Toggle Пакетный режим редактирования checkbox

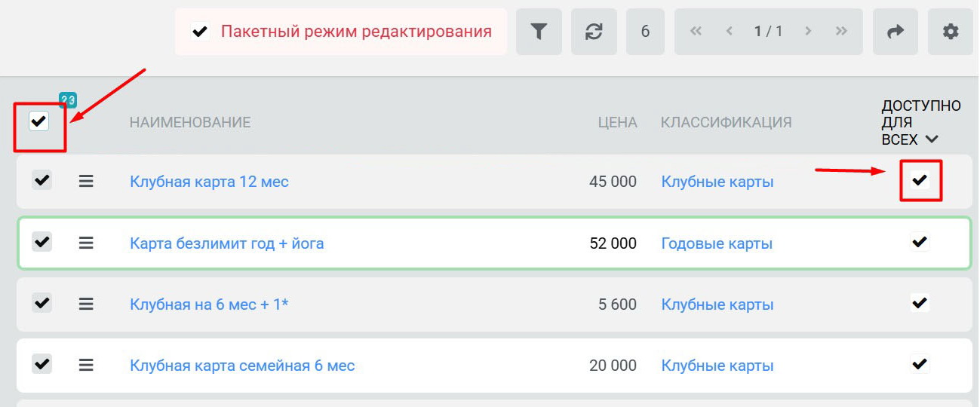point(200,32)
